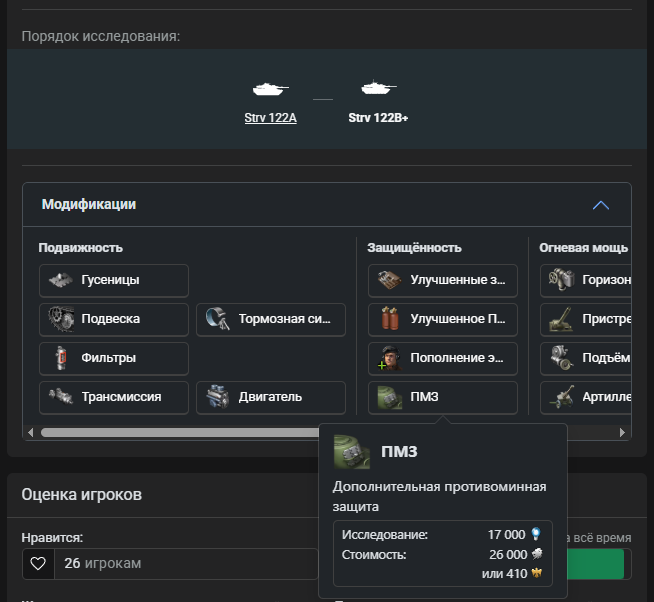Click the green rating bar
Viewport: 654px width, 602px height.
(596, 564)
